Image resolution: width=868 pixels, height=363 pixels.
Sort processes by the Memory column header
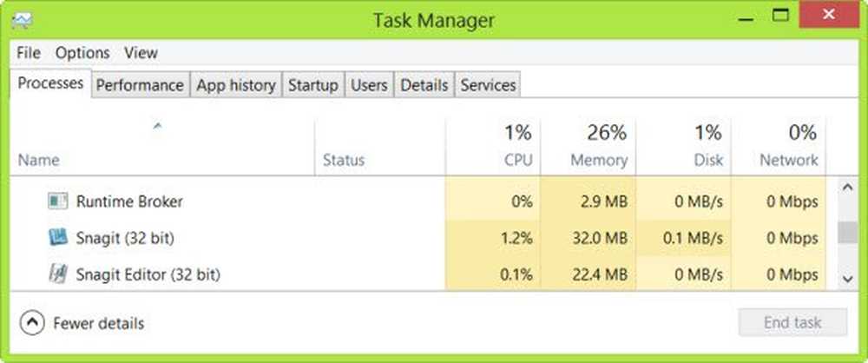588,146
